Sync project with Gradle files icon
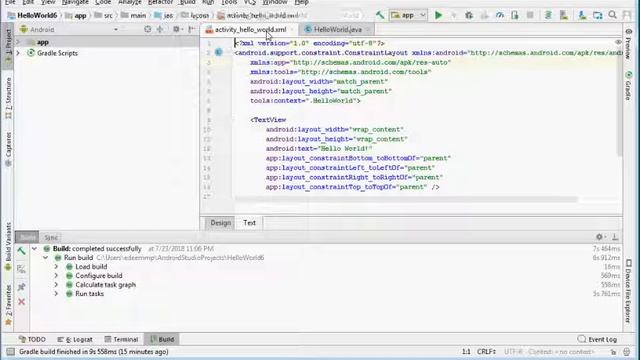The width and height of the screenshot is (640, 360). 548,16
